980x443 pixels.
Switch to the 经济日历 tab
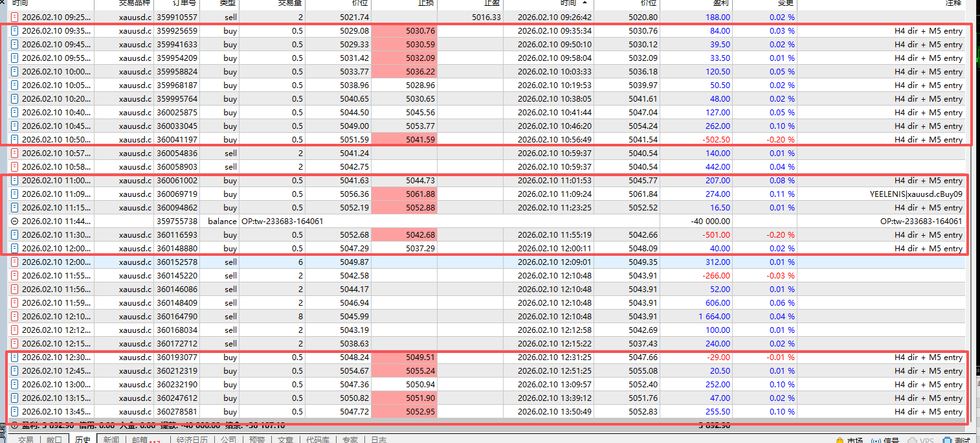click(192, 440)
